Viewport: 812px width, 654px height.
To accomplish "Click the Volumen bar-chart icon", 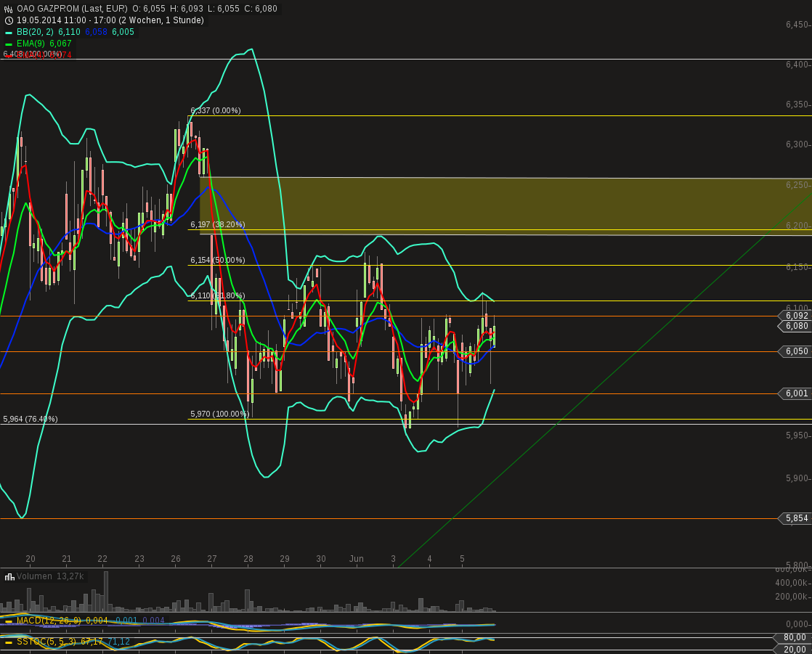I will tap(9, 577).
